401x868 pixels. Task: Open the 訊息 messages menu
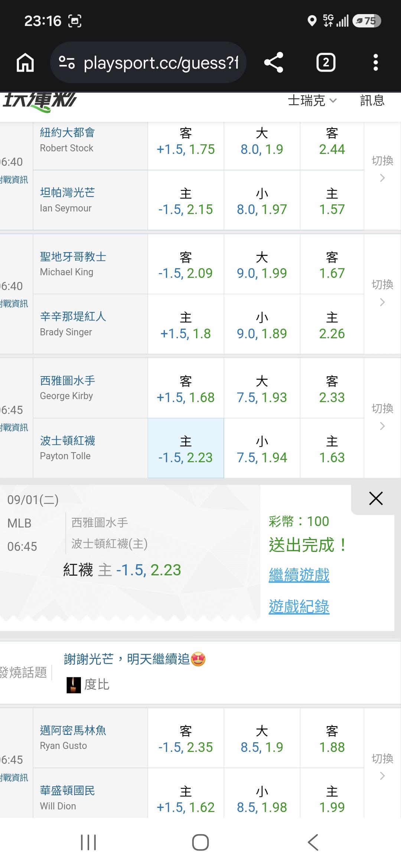[x=372, y=101]
